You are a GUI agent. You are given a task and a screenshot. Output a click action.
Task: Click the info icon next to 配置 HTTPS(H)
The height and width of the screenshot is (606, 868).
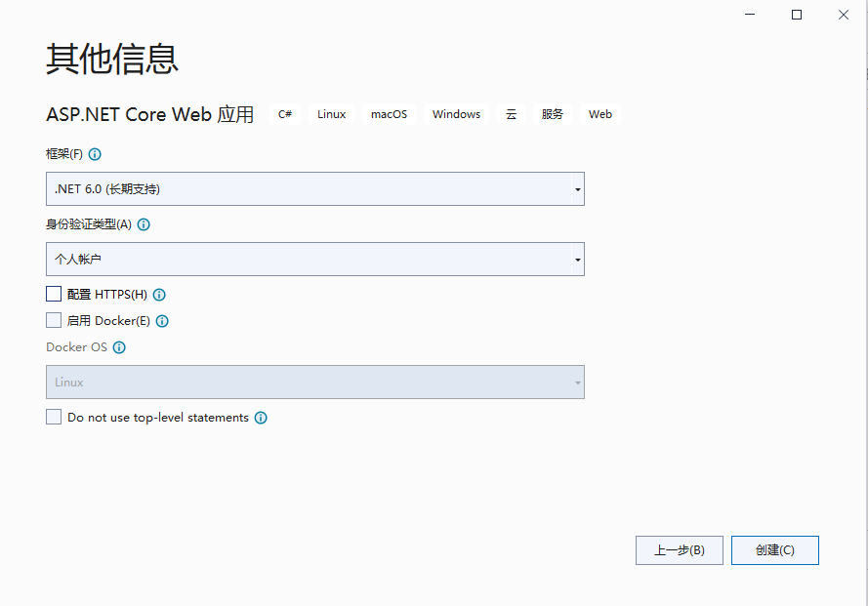point(159,295)
